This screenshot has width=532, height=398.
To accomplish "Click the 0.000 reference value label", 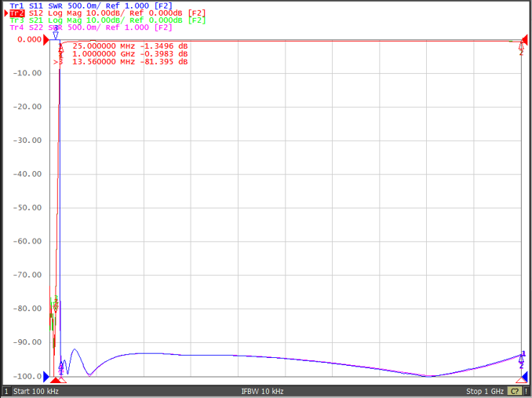I will click(x=29, y=40).
